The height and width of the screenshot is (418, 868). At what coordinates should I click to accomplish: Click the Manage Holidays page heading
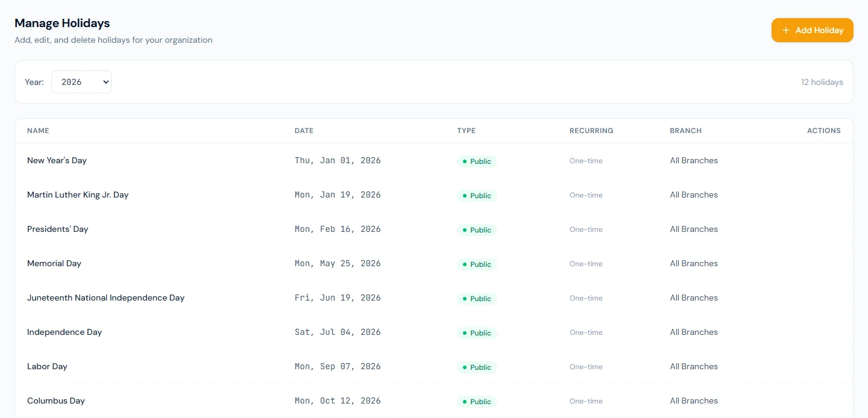click(x=62, y=23)
